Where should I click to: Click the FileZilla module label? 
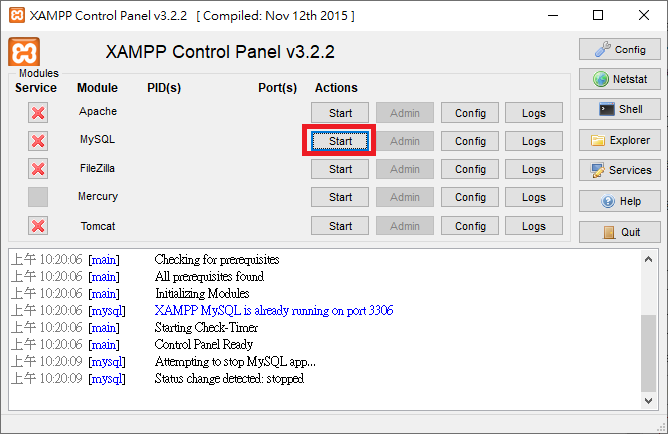(x=98, y=168)
